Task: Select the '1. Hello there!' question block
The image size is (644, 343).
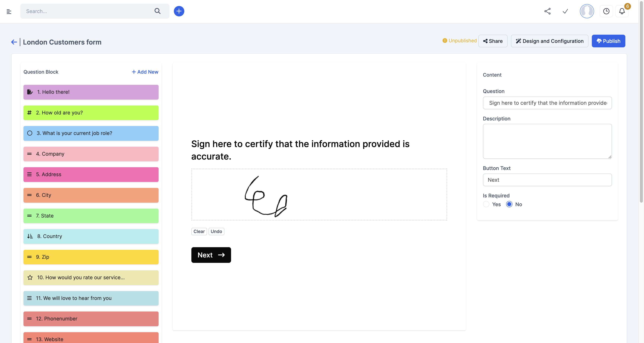Action: pos(91,92)
